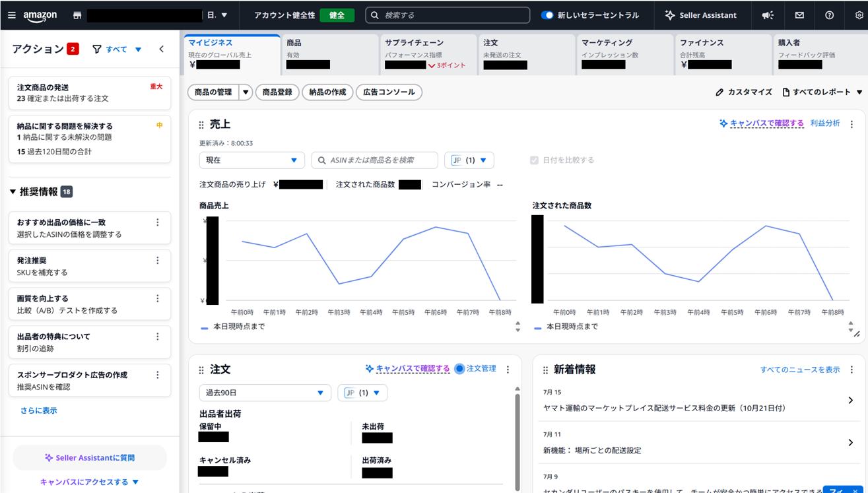Open options menu for 発注推奨 card

click(157, 261)
